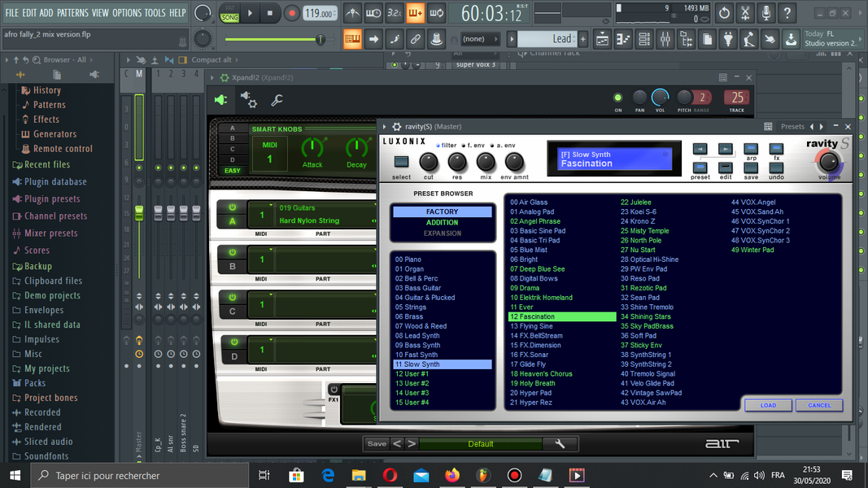
Task: Click the metronome icon in toolbar
Action: pos(352,13)
